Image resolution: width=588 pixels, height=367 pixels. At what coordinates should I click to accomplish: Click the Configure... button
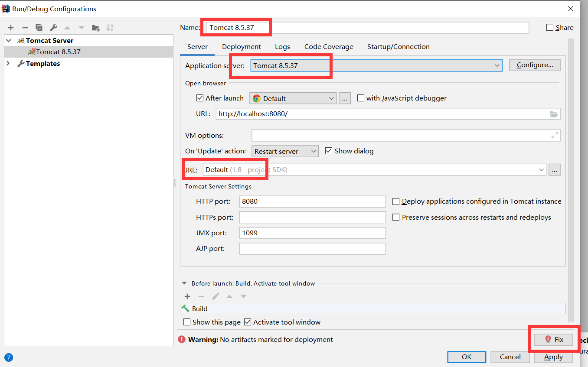click(x=535, y=65)
